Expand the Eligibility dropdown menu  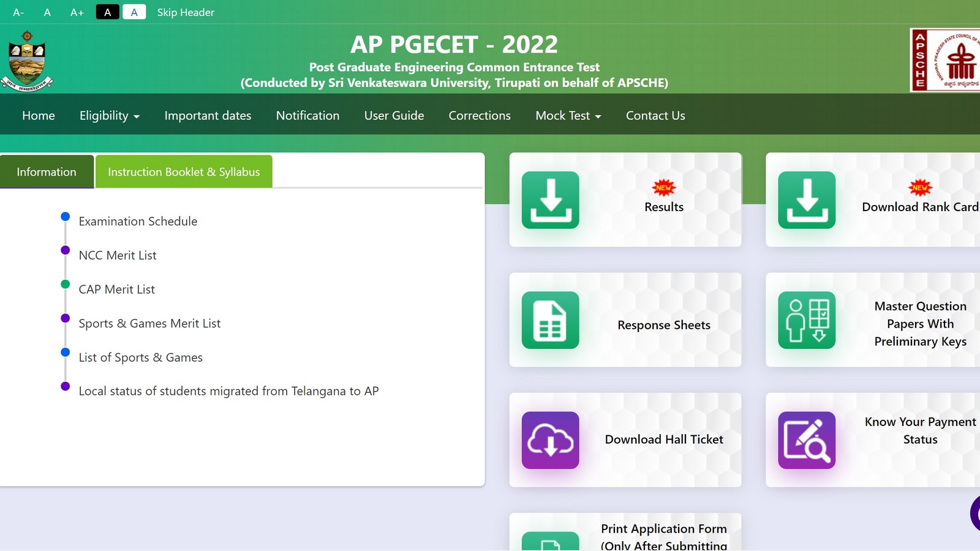[110, 116]
